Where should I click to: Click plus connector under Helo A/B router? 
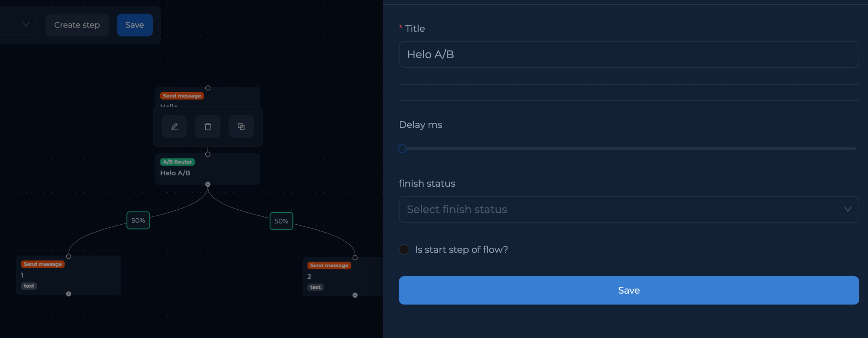(x=208, y=184)
